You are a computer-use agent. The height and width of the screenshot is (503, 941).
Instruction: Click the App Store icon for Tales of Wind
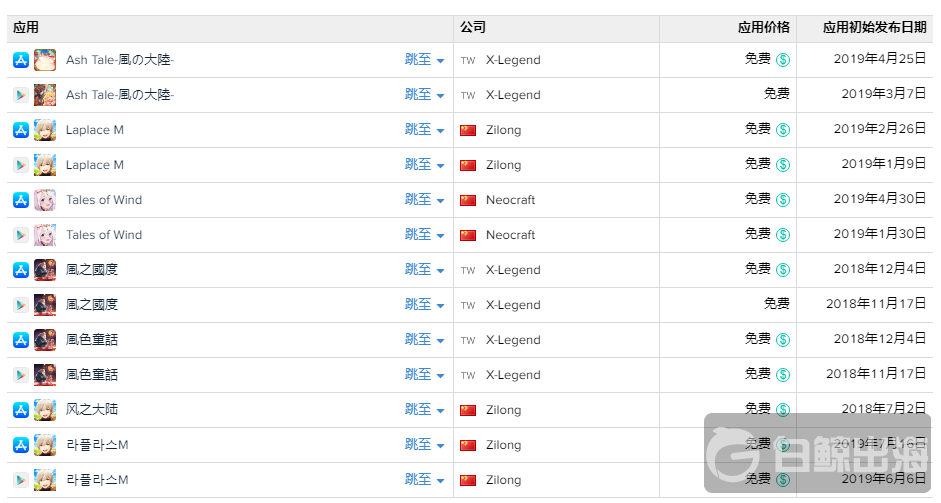(21, 200)
